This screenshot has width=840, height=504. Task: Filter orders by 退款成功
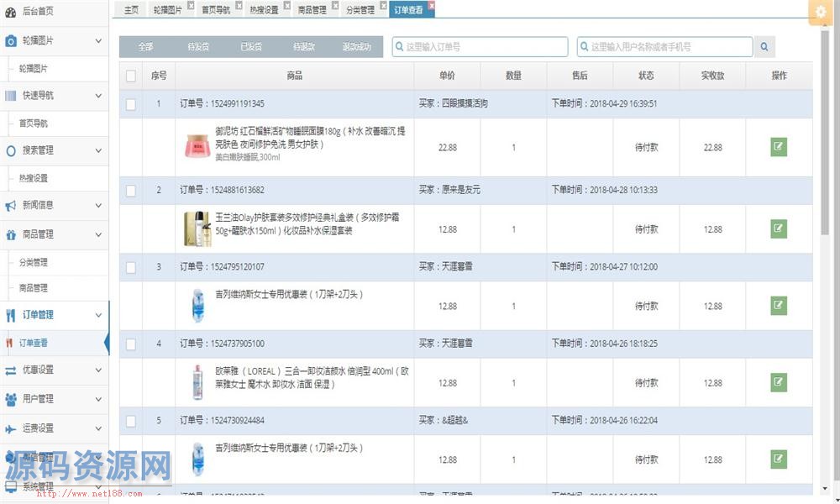pyautogui.click(x=357, y=46)
